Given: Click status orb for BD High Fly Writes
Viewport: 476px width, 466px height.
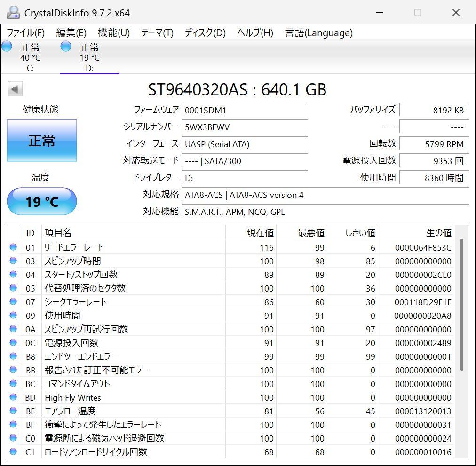Looking at the screenshot, I should (13, 397).
